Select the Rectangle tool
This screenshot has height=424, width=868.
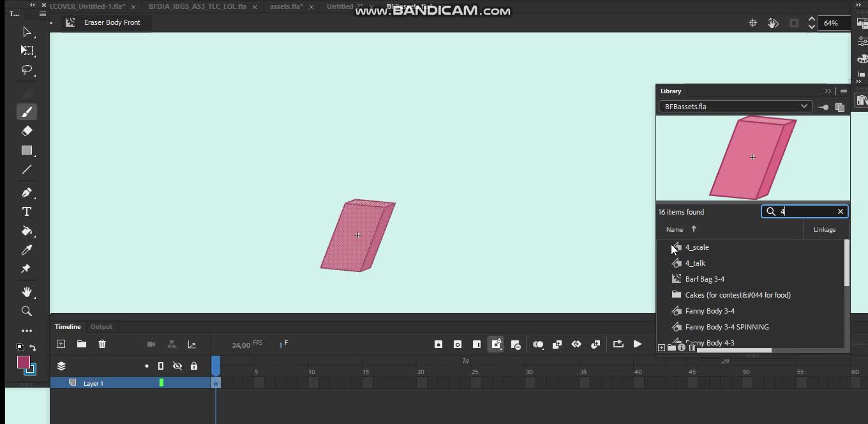[x=27, y=151]
